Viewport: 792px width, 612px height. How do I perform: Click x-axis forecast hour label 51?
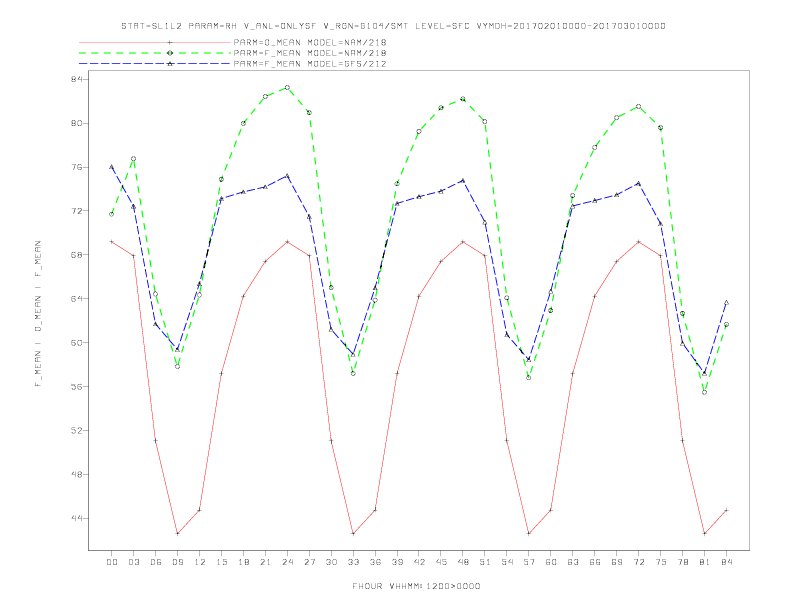pyautogui.click(x=485, y=562)
